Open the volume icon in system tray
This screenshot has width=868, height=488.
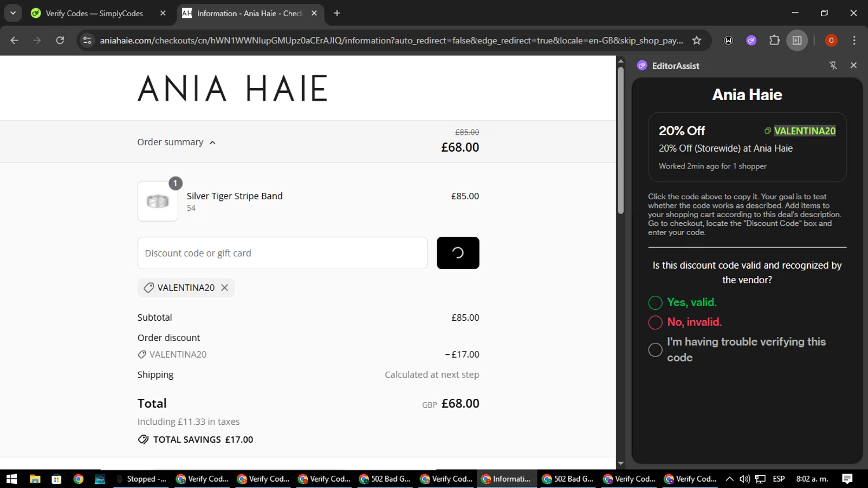point(745,479)
